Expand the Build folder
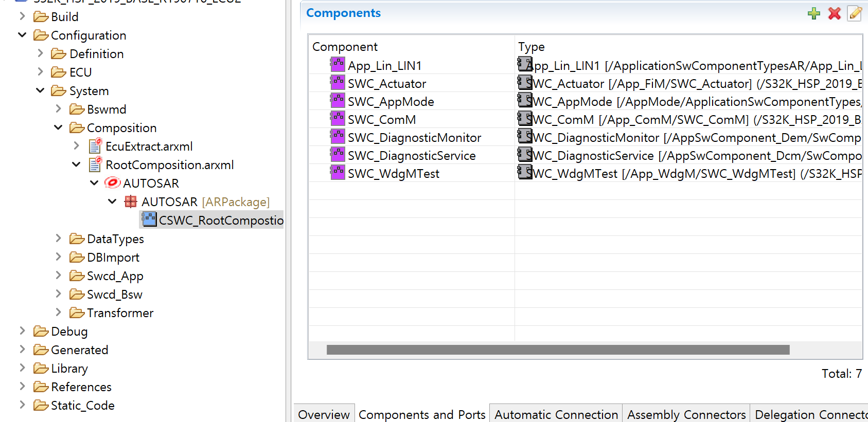The image size is (868, 422). click(x=22, y=16)
